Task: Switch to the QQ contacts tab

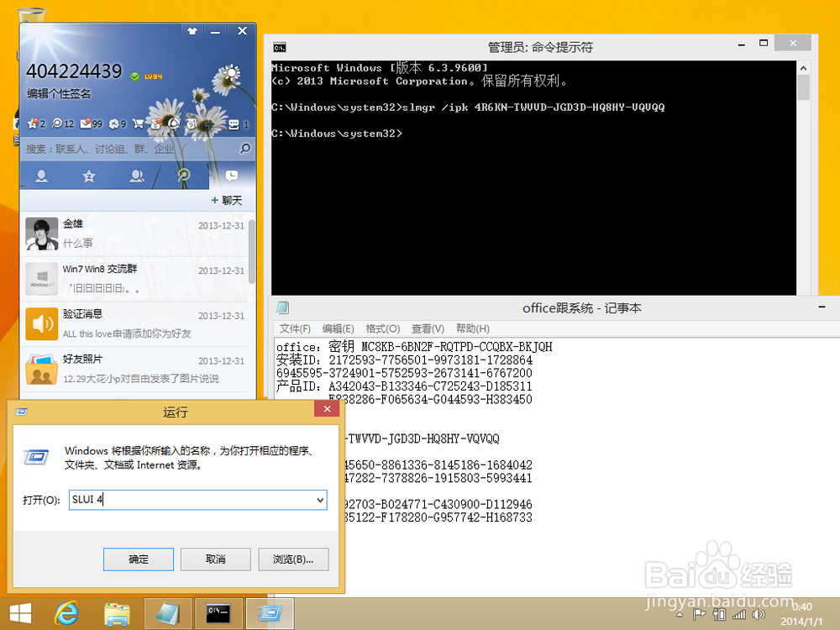Action: tap(41, 176)
